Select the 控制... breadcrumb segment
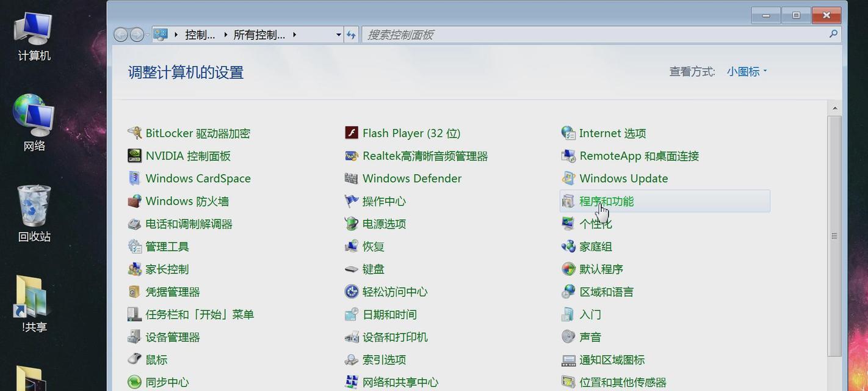Viewport: 868px width, 391px height. [200, 35]
